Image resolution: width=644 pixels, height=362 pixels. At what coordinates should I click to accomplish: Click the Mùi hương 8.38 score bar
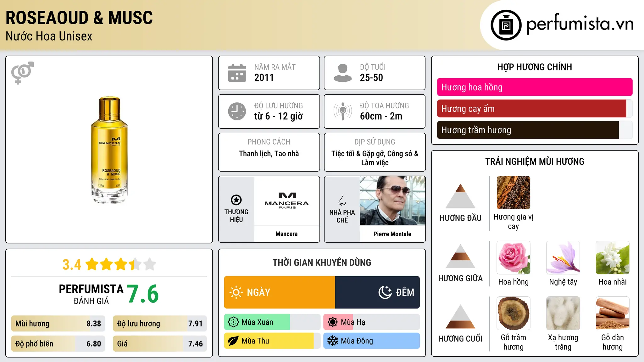point(58,324)
